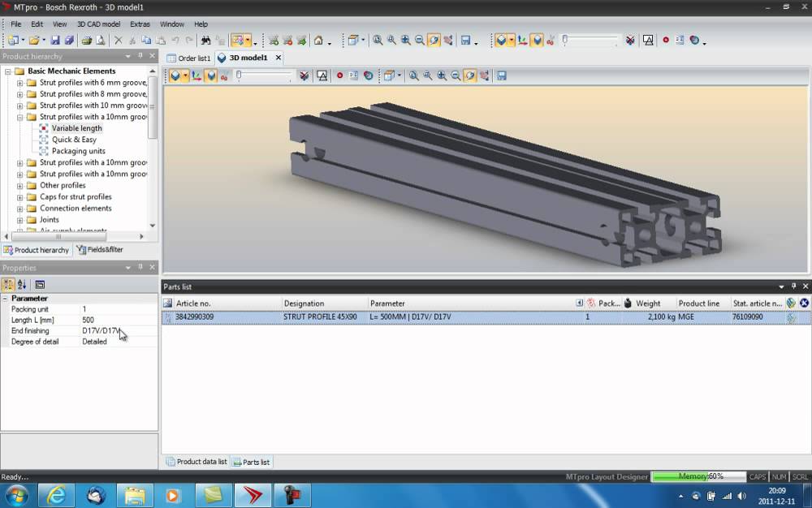This screenshot has width=812, height=508.
Task: Click the Article no. column header
Action: point(227,304)
